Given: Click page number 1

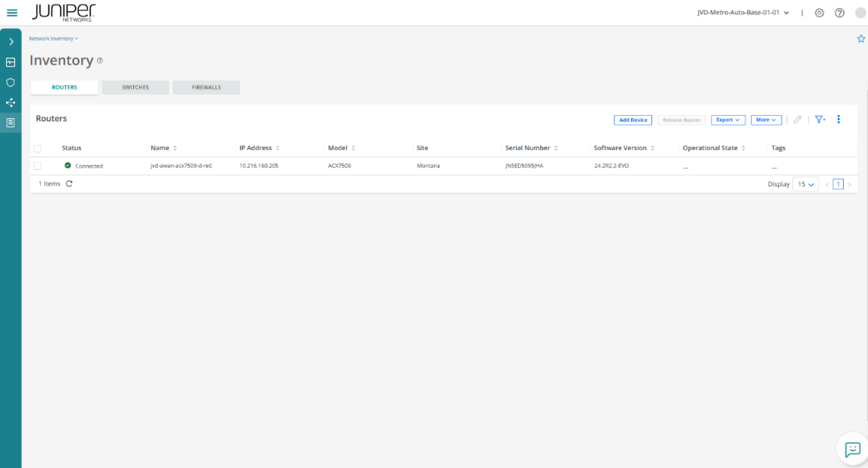Looking at the screenshot, I should point(838,184).
